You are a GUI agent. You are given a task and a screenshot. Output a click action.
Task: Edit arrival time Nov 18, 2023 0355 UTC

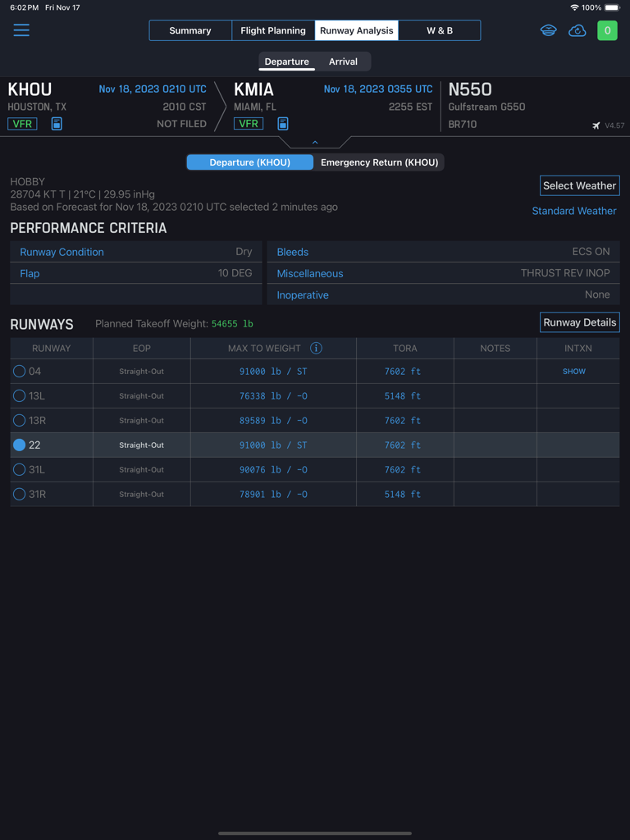click(378, 89)
